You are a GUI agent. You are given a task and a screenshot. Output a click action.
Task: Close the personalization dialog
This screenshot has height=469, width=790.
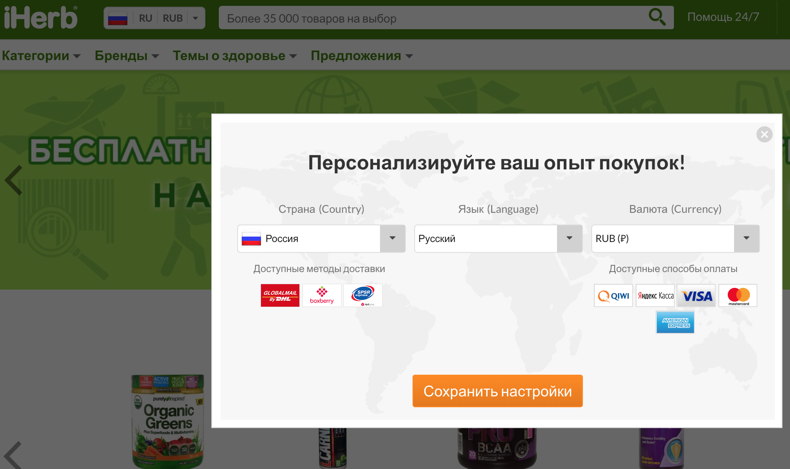point(764,134)
